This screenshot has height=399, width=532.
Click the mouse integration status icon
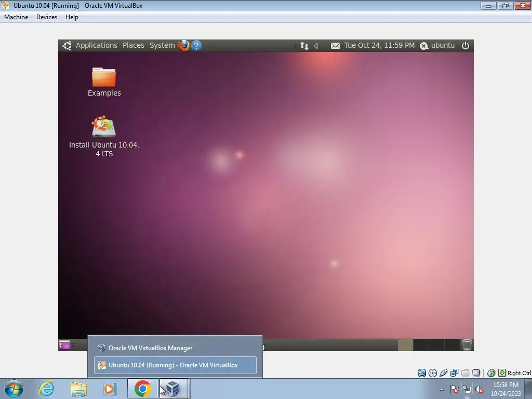point(491,373)
